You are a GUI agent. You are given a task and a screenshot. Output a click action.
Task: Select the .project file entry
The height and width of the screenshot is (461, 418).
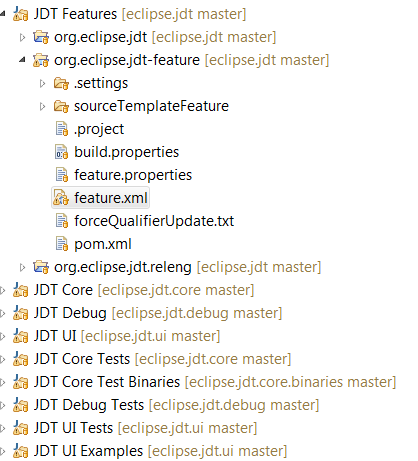(99, 129)
